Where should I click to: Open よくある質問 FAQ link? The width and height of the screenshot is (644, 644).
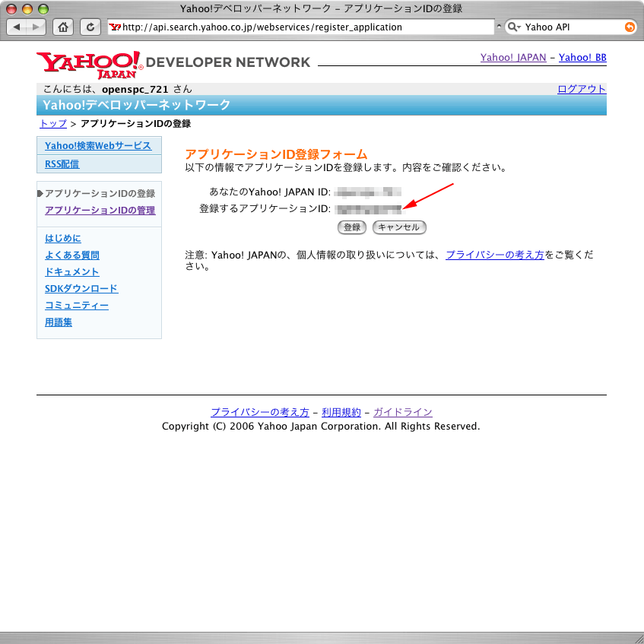pos(72,255)
